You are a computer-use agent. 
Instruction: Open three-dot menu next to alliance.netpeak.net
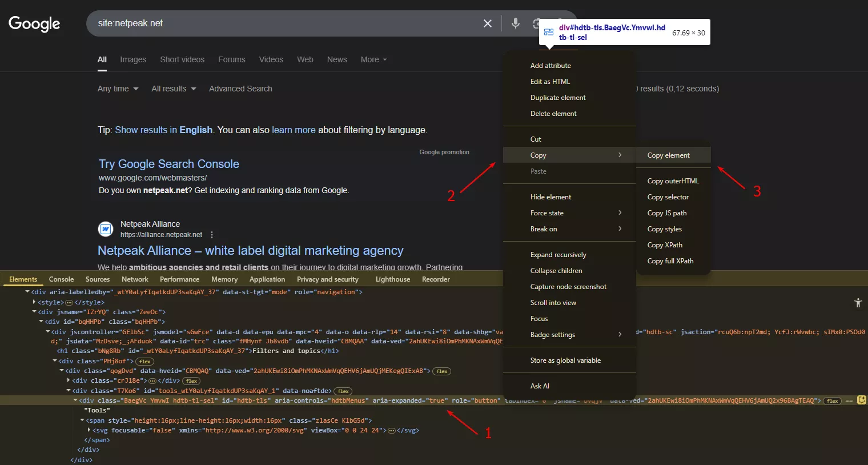click(x=212, y=235)
